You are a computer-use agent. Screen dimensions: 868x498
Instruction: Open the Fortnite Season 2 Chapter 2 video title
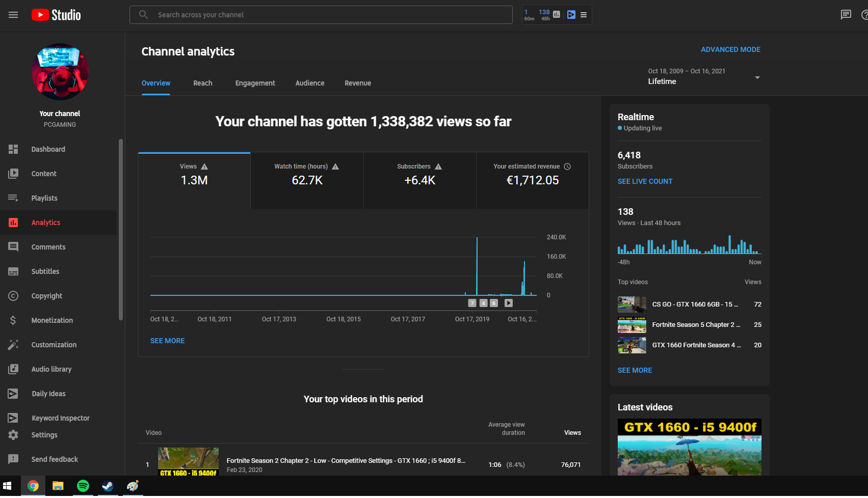346,460
